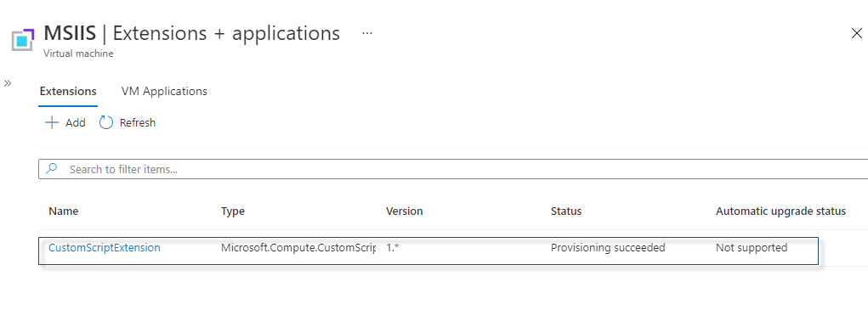The height and width of the screenshot is (310, 868).
Task: Sort by the Version column header
Action: pos(405,211)
